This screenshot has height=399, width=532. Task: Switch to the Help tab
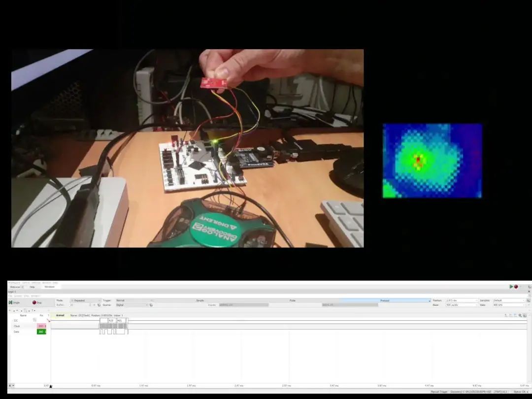click(32, 287)
